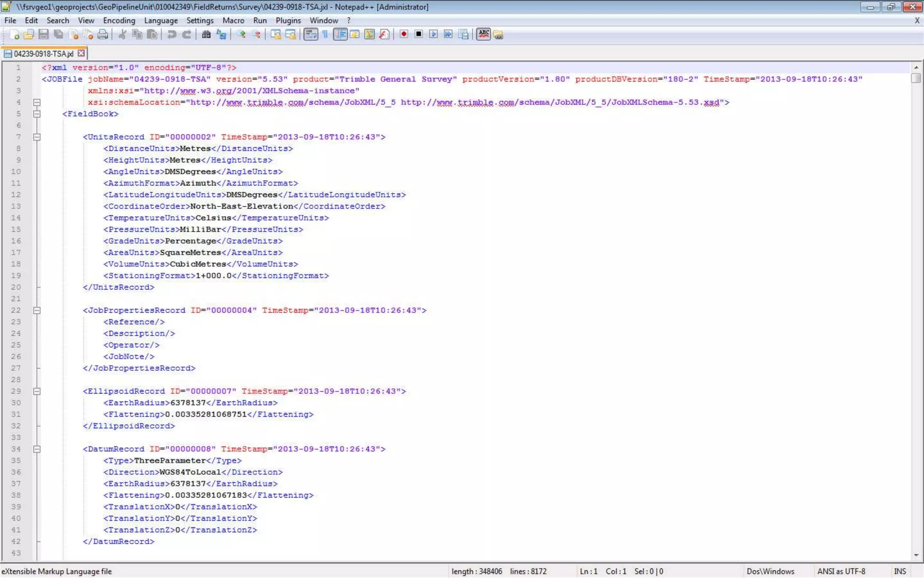Collapse the DatumRecord fold marker

pyautogui.click(x=37, y=449)
